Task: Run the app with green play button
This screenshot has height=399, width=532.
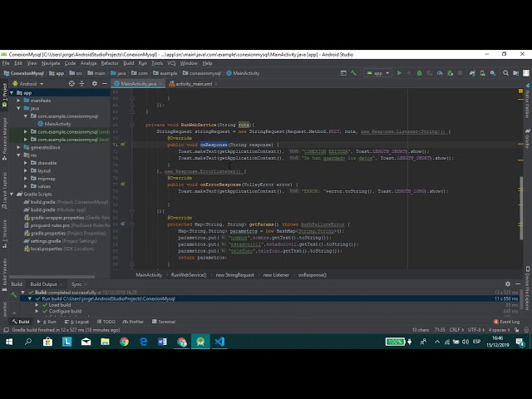Action: pyautogui.click(x=399, y=73)
